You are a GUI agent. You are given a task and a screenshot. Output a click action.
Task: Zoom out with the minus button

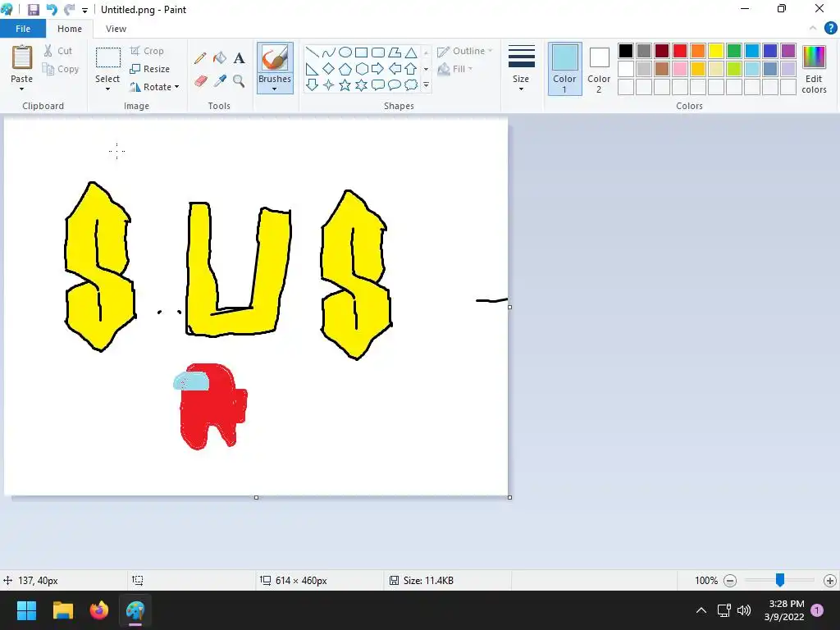point(729,580)
